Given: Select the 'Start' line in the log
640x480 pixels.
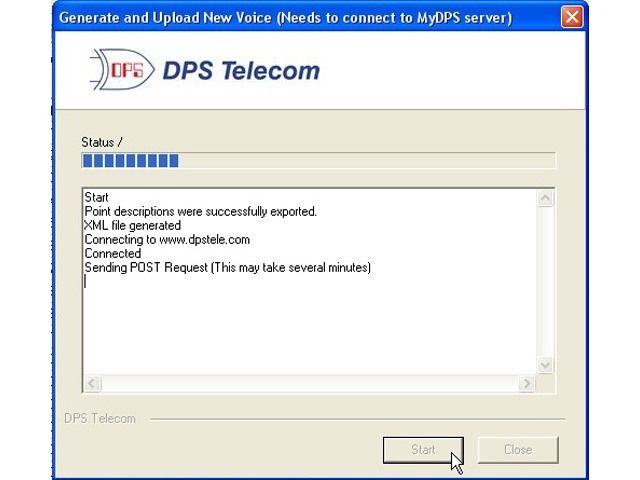Looking at the screenshot, I should (96, 198).
